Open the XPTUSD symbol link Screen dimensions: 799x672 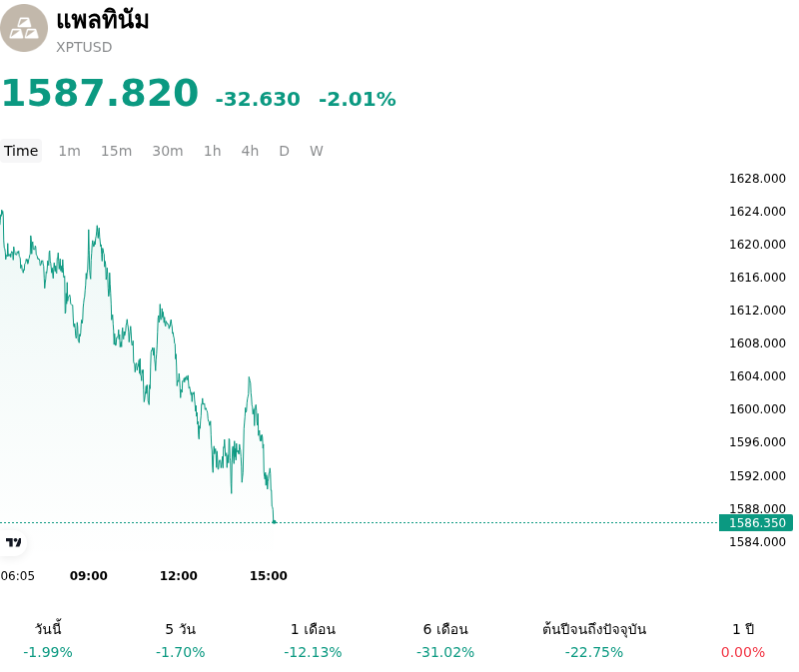[84, 47]
